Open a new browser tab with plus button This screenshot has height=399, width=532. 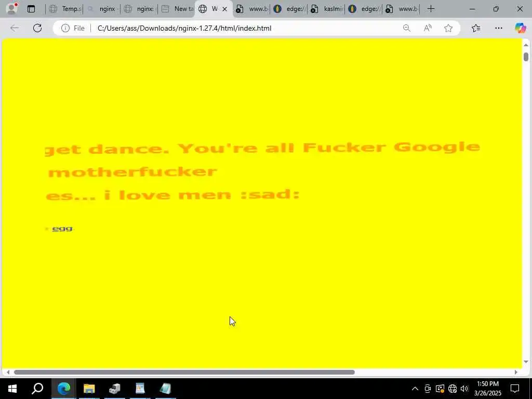431,9
